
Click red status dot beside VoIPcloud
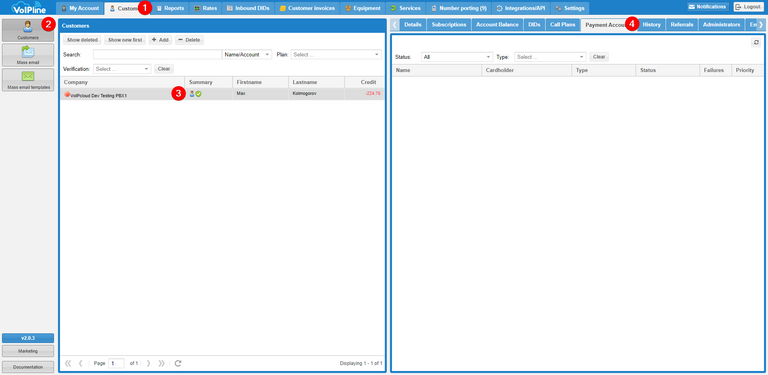[68, 94]
